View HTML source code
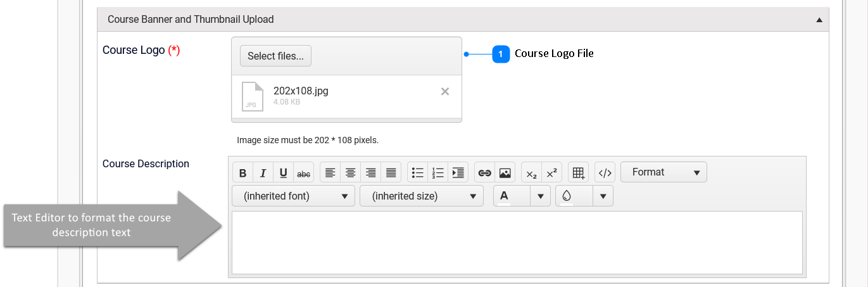Screen dimensions: 868x287 pos(605,172)
